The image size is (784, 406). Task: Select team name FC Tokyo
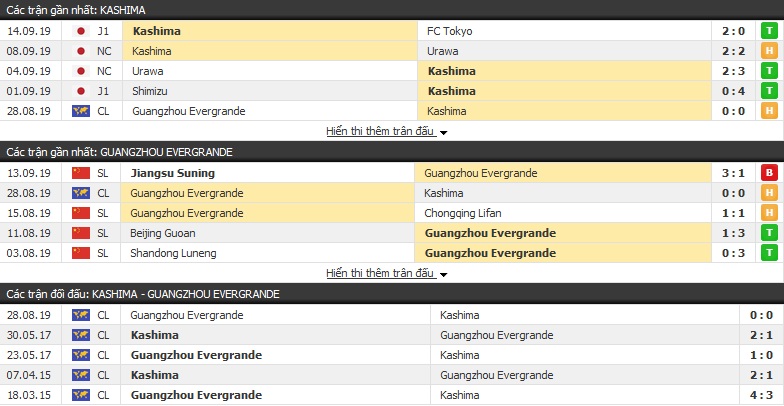pyautogui.click(x=450, y=31)
